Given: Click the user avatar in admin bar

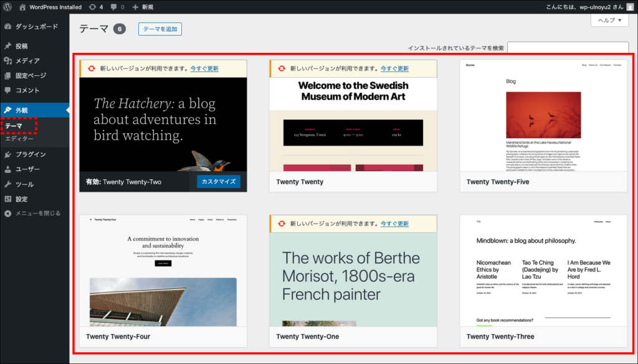Looking at the screenshot, I should [x=630, y=7].
